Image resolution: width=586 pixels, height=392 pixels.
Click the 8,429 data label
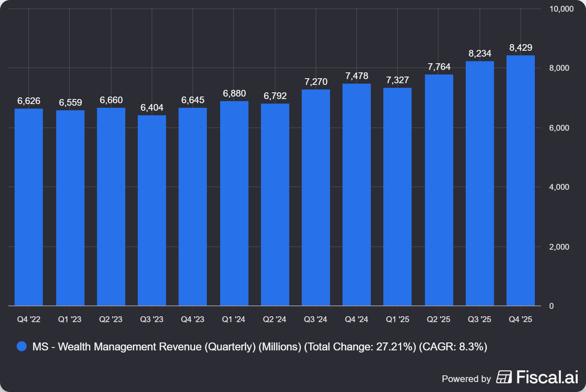click(x=521, y=48)
